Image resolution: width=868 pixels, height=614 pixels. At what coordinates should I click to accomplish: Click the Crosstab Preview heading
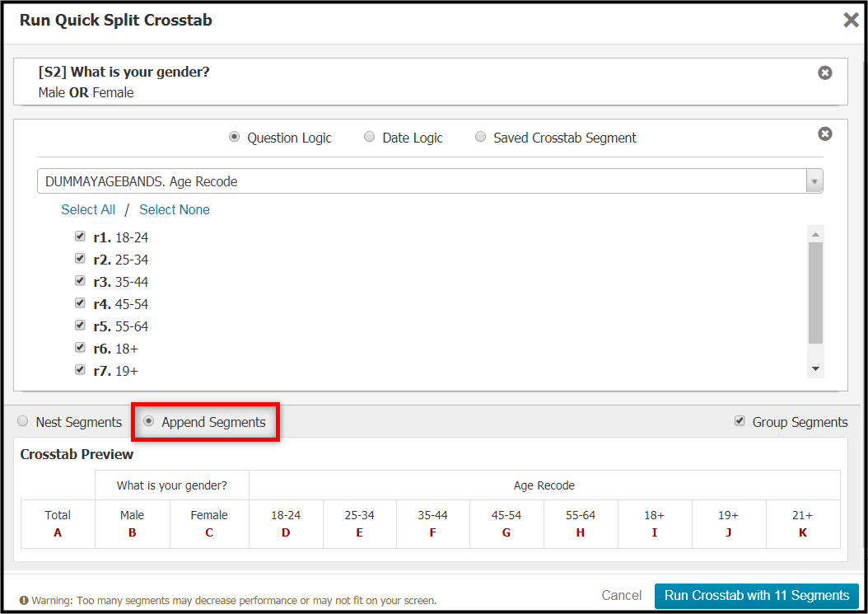77,454
